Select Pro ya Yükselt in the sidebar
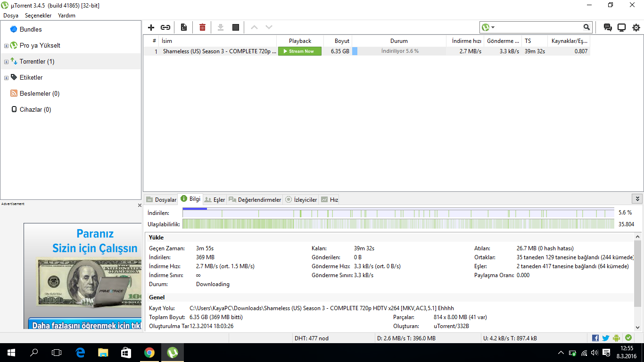Screen dimensions: 644x362 (40, 45)
